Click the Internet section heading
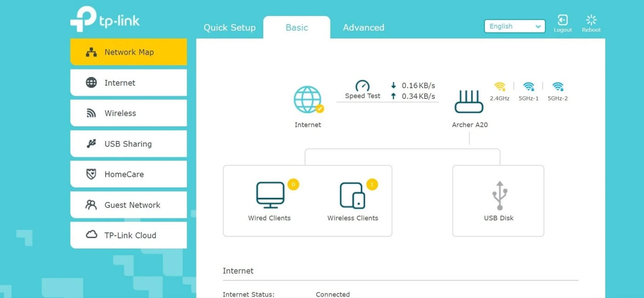The image size is (644, 298). [x=238, y=271]
